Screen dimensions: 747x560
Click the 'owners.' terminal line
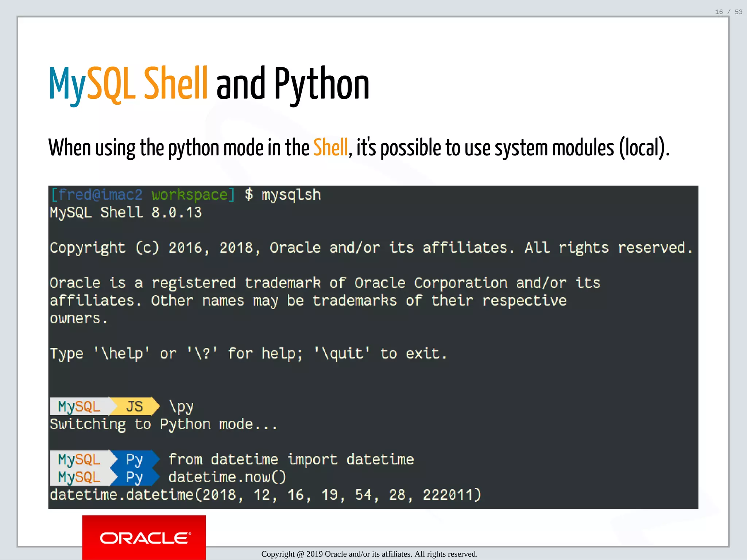coord(79,318)
